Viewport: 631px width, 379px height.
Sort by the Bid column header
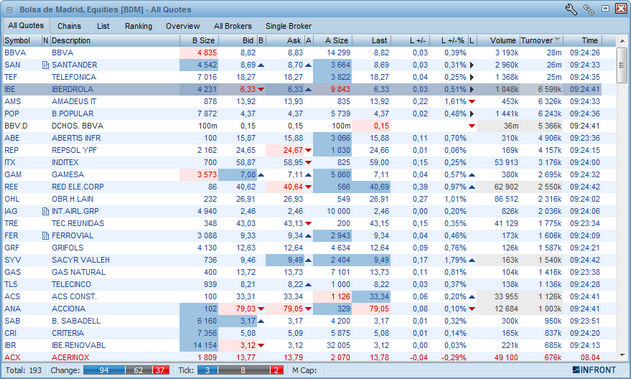237,40
